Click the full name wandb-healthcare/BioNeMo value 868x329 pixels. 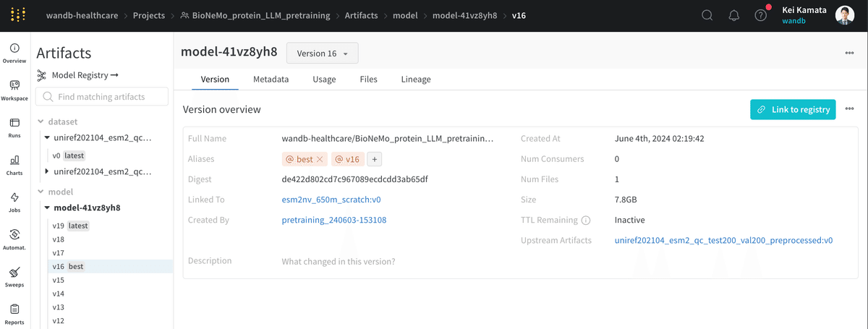[388, 138]
